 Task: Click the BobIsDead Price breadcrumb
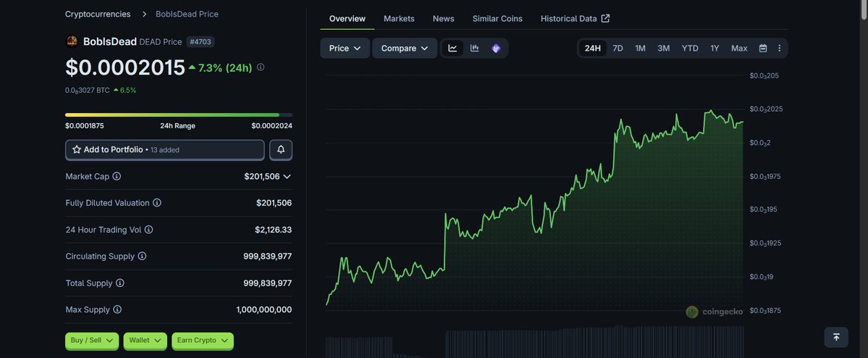tap(187, 14)
